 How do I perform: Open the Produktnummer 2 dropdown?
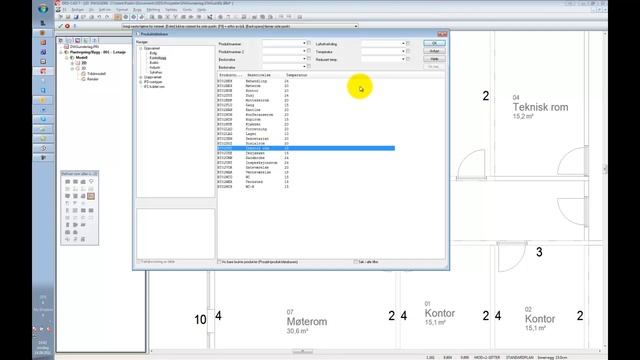304,51
